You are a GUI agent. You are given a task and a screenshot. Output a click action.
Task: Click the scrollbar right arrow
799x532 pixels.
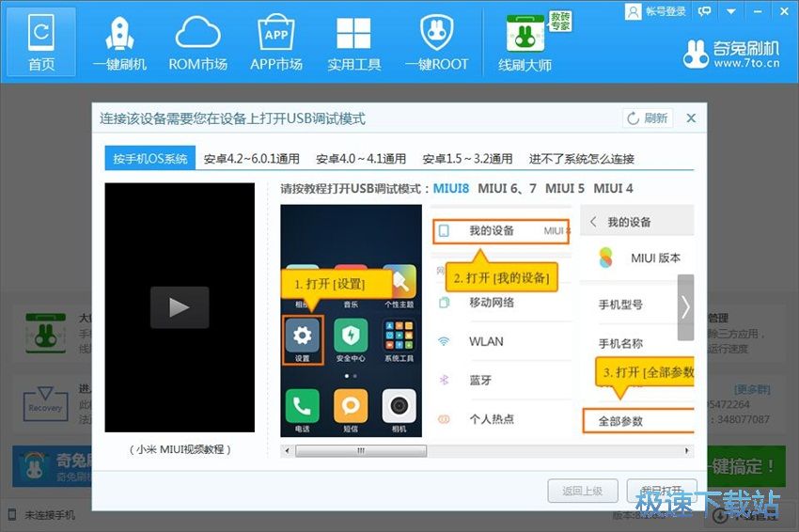coord(687,450)
